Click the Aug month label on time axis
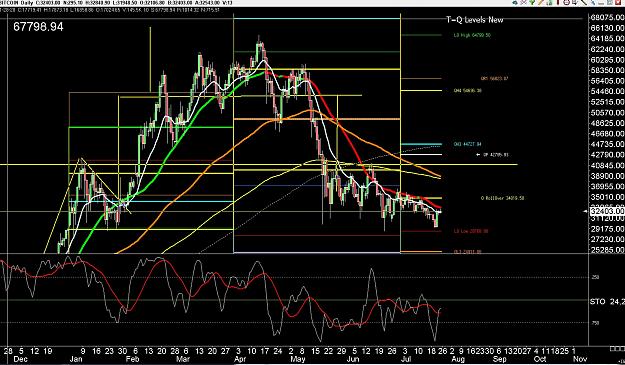 [x=458, y=359]
